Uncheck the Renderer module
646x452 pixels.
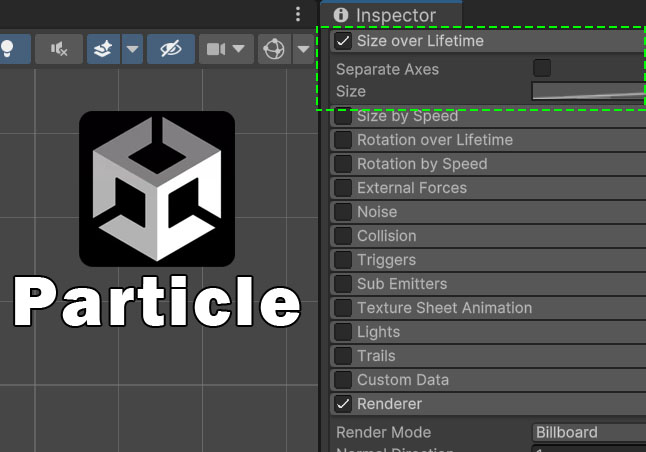tap(343, 404)
